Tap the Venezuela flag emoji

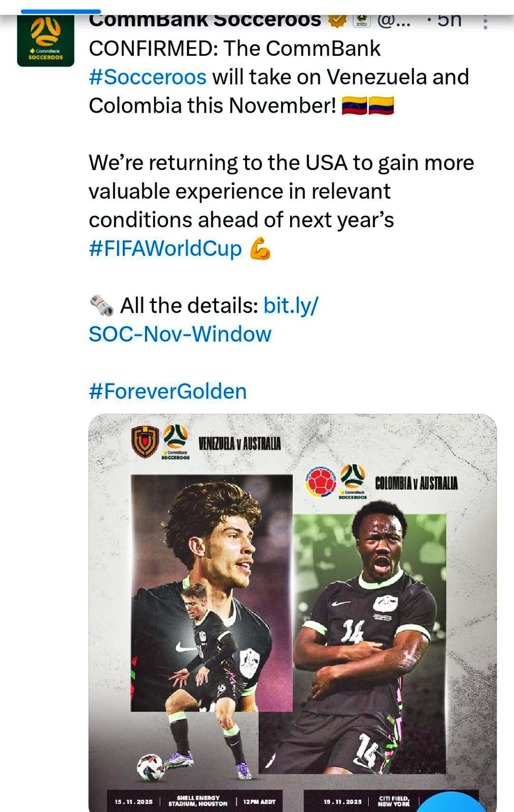click(354, 106)
